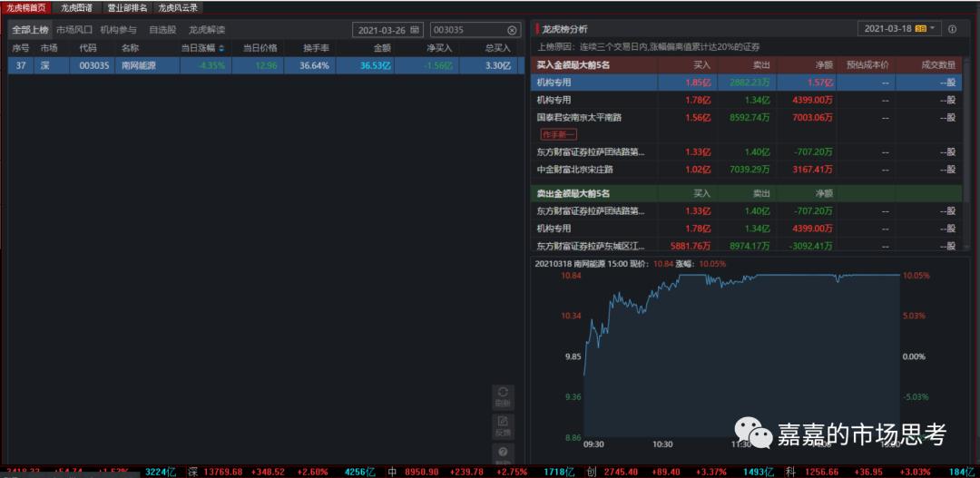Toggle sort arrows on 当日涨幅 column
The image size is (980, 478).
(220, 48)
